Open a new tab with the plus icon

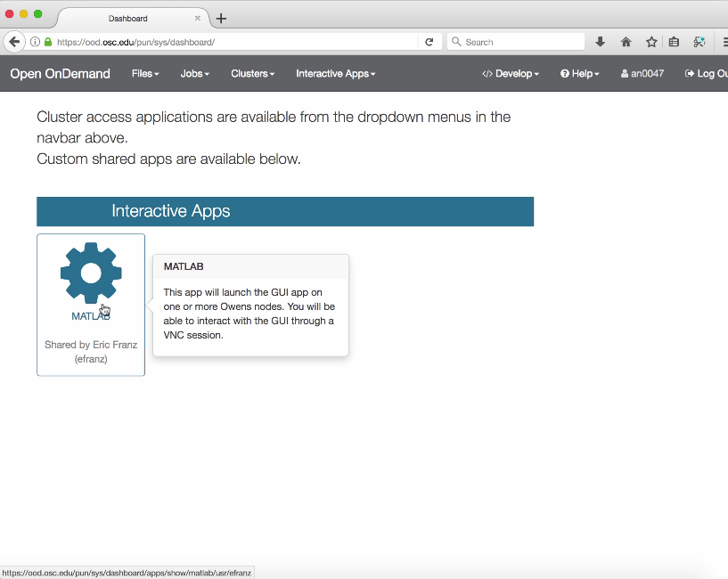click(x=221, y=19)
